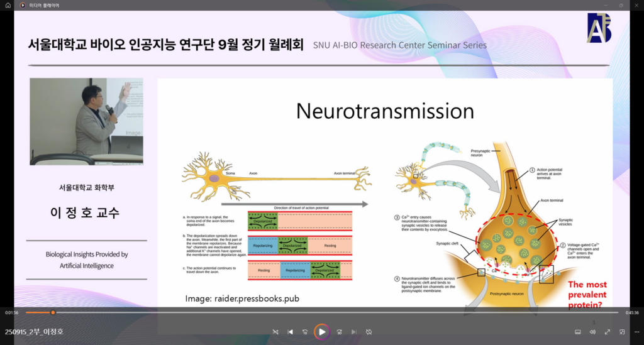Click the speaker video thumbnail
The height and width of the screenshot is (345, 644).
tap(86, 121)
